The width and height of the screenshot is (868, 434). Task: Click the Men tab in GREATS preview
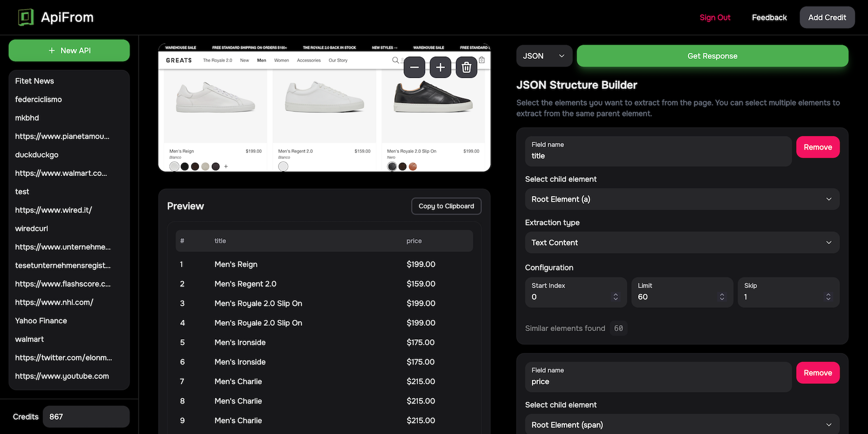pos(262,60)
